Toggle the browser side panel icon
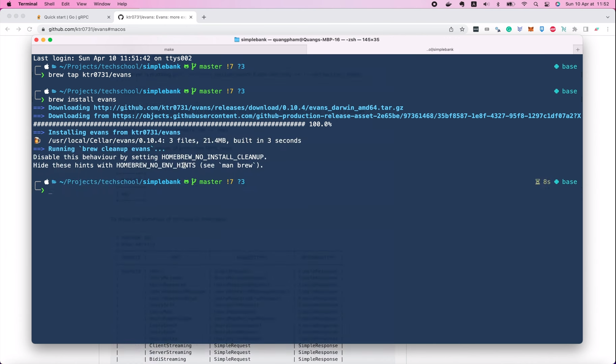 coord(586,29)
